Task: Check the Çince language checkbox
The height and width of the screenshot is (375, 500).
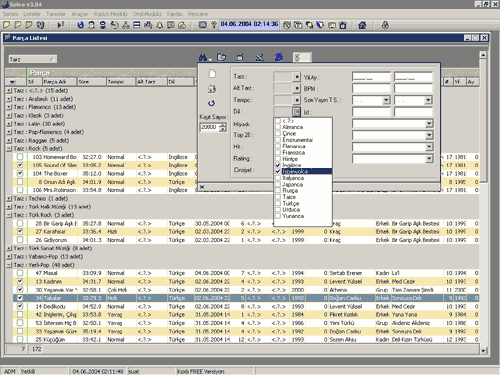Action: (x=278, y=133)
